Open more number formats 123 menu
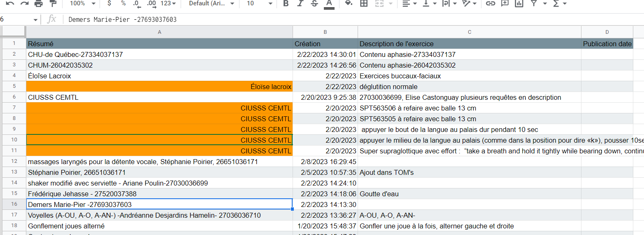The width and height of the screenshot is (644, 235). (168, 3)
